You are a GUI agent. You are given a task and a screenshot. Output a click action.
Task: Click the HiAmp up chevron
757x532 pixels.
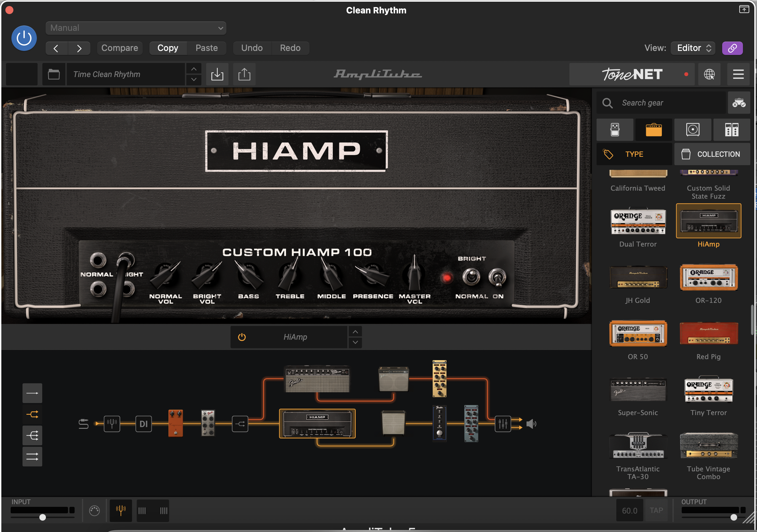pos(355,332)
